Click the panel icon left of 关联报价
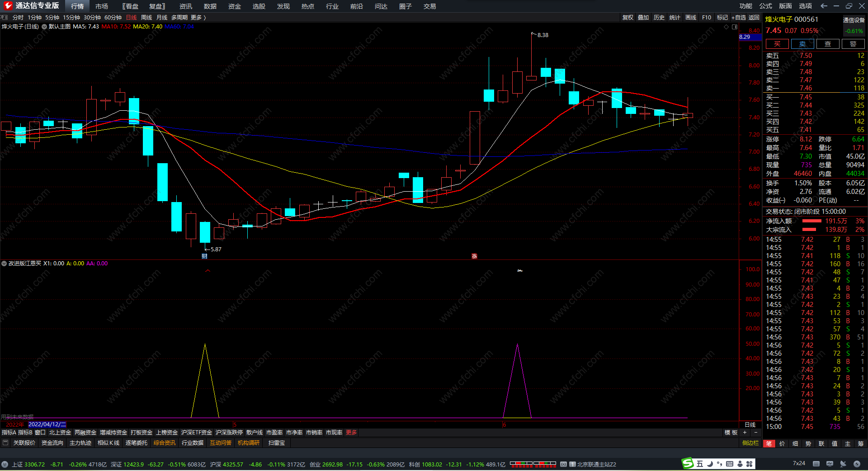868x471 pixels. click(x=5, y=443)
